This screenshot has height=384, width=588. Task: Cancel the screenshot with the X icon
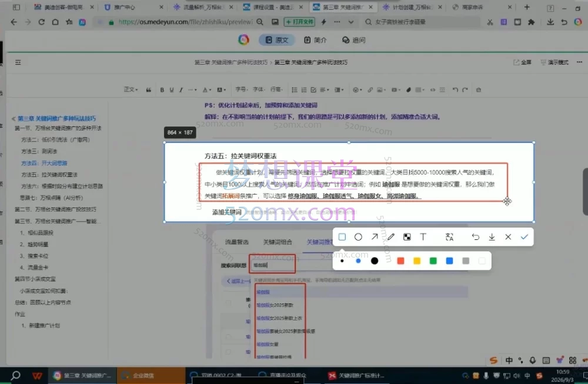coord(508,237)
